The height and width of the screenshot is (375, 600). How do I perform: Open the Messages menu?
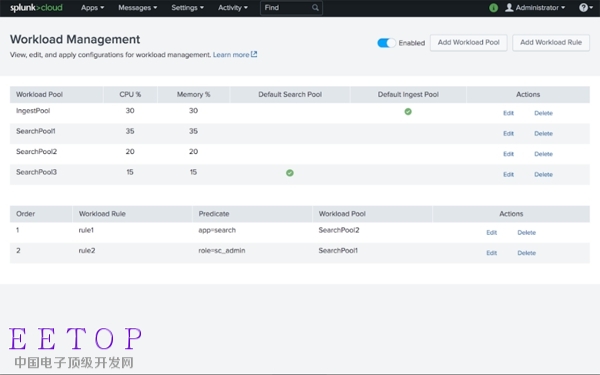pyautogui.click(x=137, y=8)
